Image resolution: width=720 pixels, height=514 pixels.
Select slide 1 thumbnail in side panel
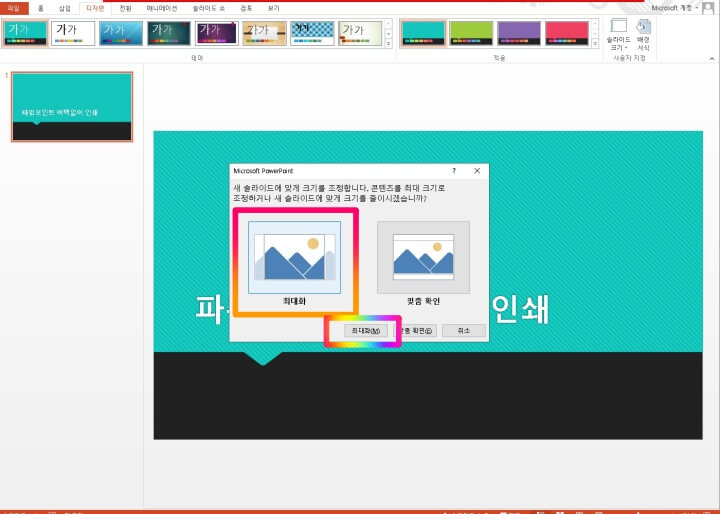point(72,107)
